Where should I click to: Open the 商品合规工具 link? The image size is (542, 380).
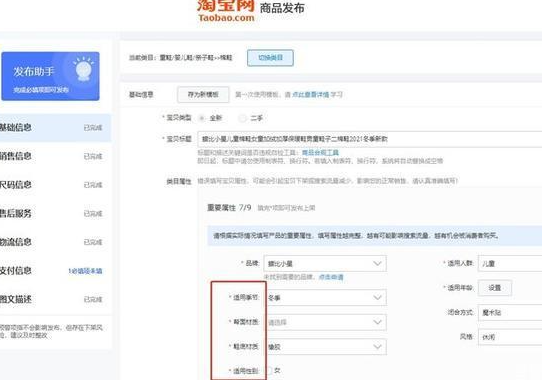click(320, 152)
